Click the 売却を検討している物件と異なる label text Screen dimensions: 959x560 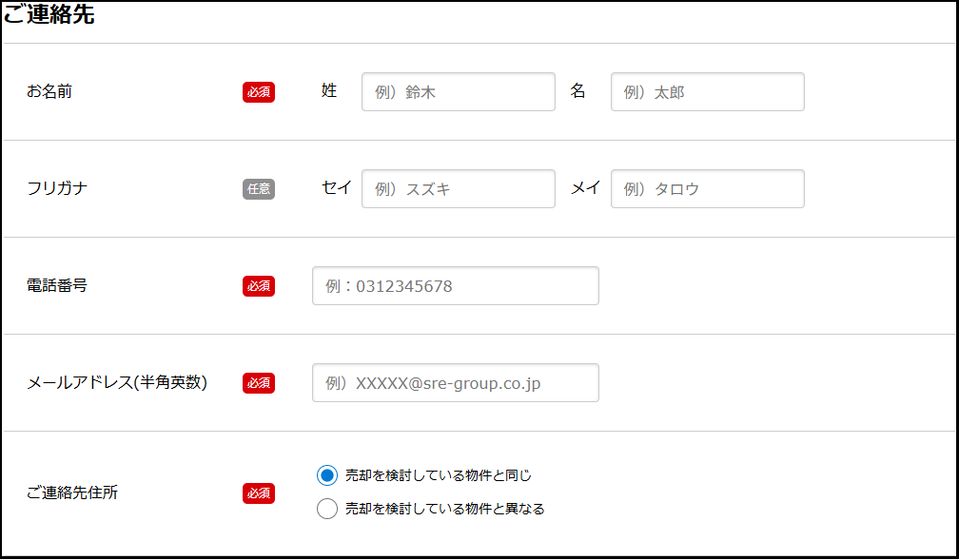point(444,509)
